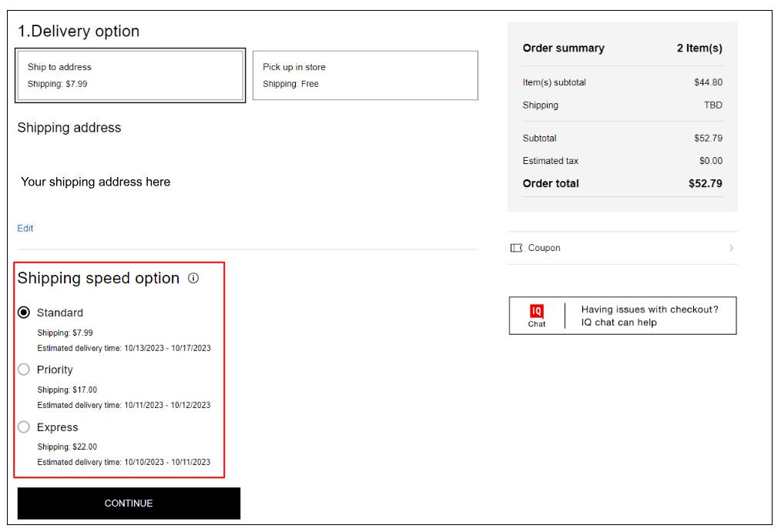The height and width of the screenshot is (532, 781).
Task: Click the Coupon label text
Action: click(x=544, y=248)
